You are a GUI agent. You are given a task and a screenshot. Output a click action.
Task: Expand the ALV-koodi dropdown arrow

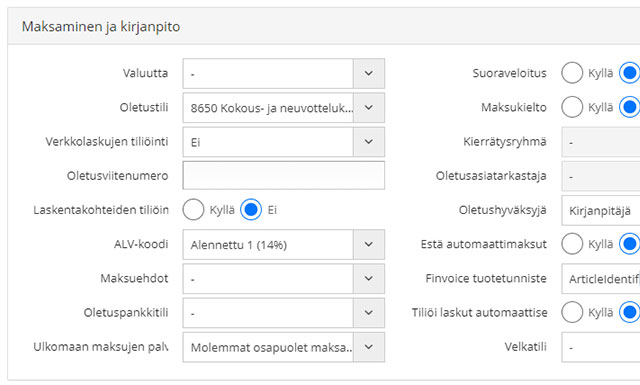click(x=369, y=245)
